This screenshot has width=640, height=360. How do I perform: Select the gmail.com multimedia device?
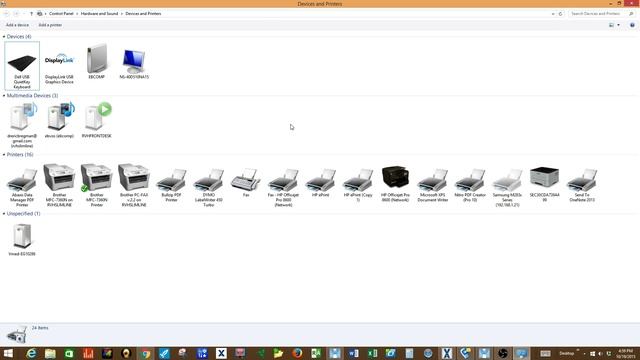(x=22, y=125)
